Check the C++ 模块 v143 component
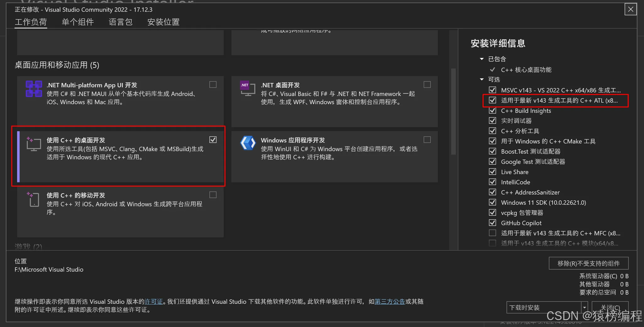The height and width of the screenshot is (327, 644). (492, 243)
